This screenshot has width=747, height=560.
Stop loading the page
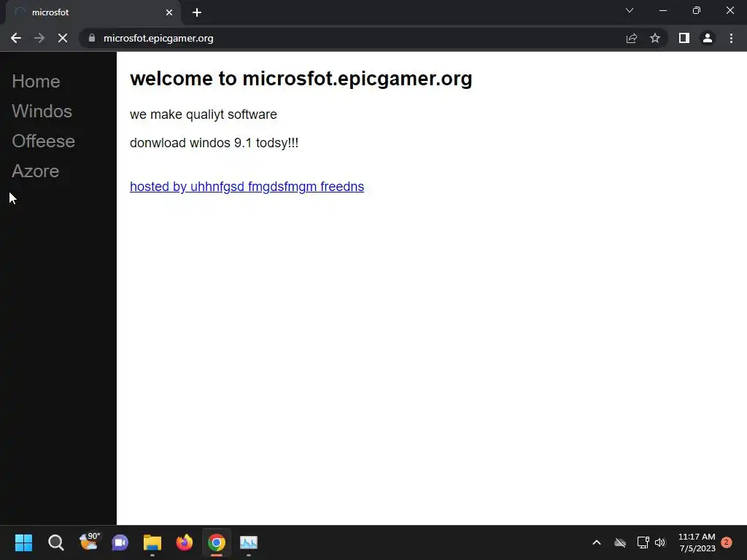(63, 38)
